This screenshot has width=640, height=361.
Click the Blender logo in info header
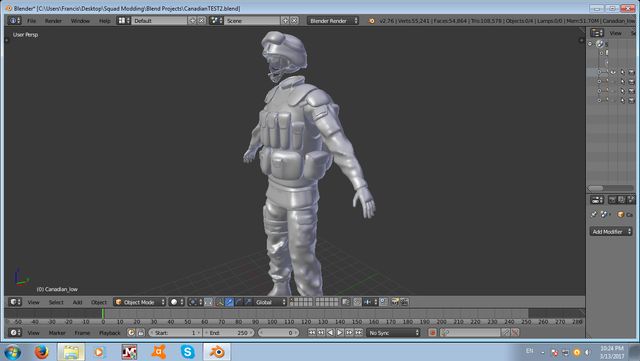tap(371, 21)
